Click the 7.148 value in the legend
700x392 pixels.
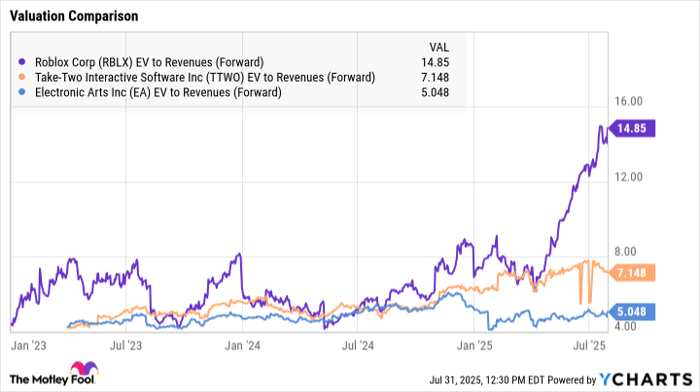pos(435,77)
